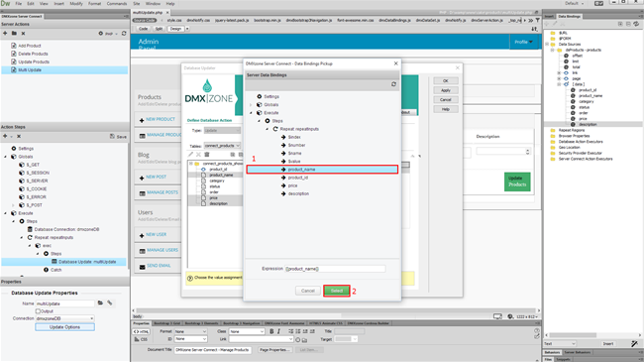Toggle the Output checkbox
Screen dimensions: 644x362
pos(38,311)
